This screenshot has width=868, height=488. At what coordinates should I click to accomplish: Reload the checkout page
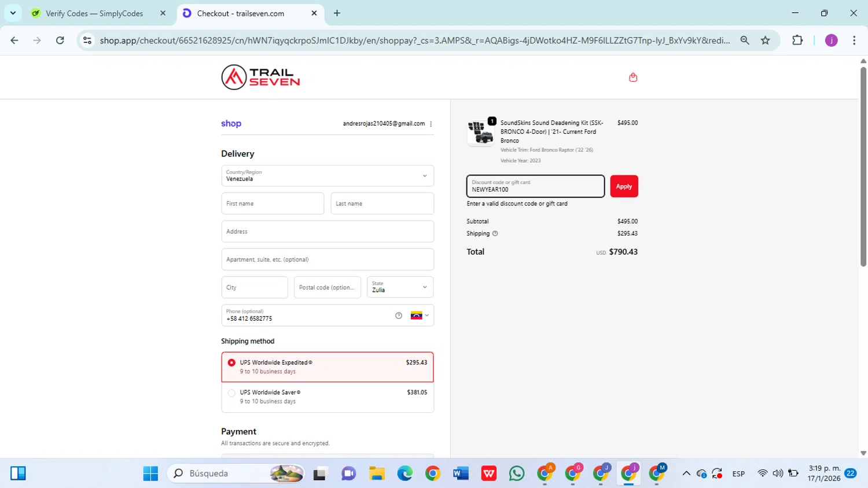coord(60,40)
